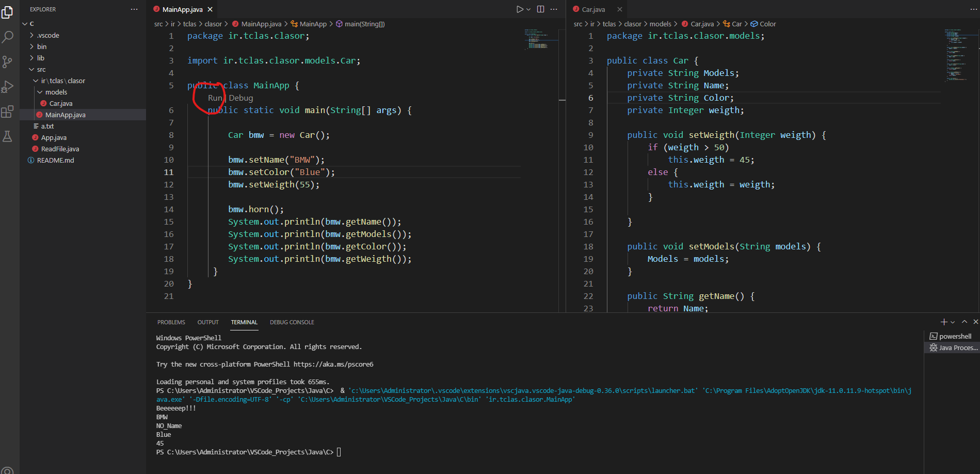Split the MainApp editor right
Screen dimensions: 980x474
click(x=540, y=9)
